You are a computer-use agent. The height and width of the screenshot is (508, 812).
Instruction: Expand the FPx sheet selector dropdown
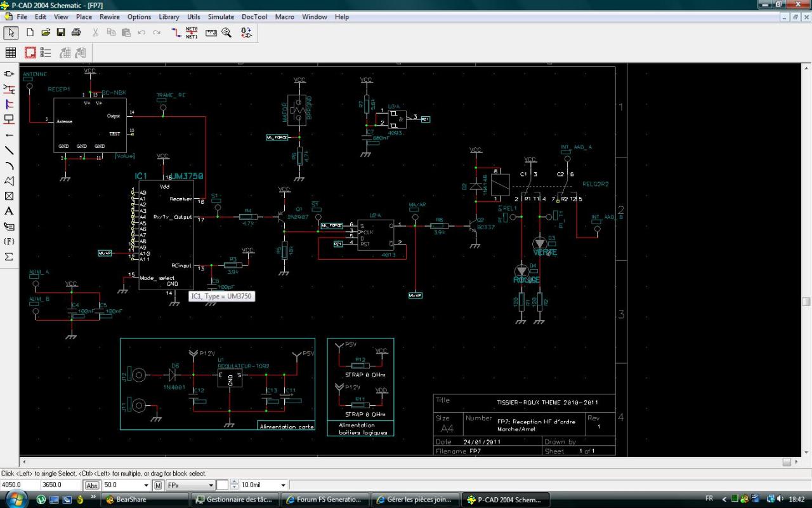coord(211,486)
